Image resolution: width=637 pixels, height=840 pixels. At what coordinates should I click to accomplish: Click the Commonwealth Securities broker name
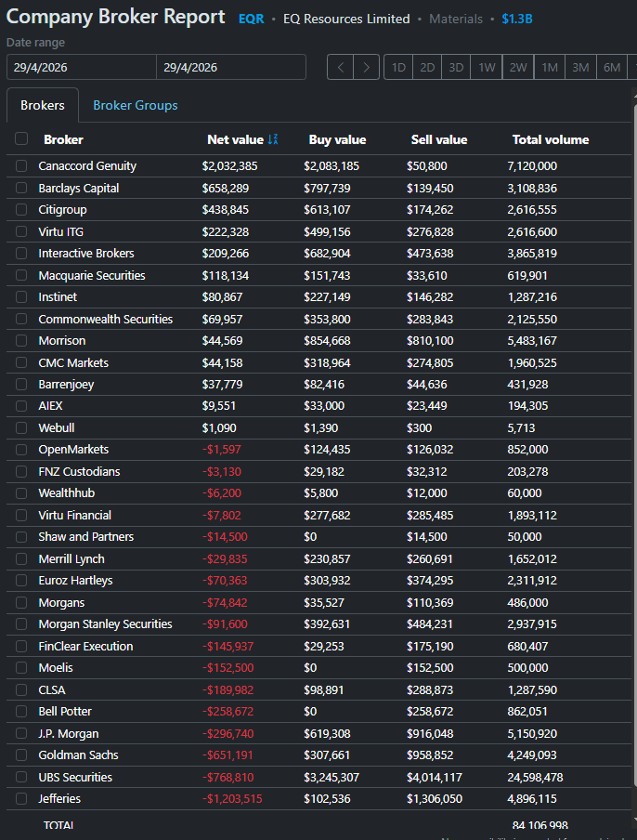106,320
